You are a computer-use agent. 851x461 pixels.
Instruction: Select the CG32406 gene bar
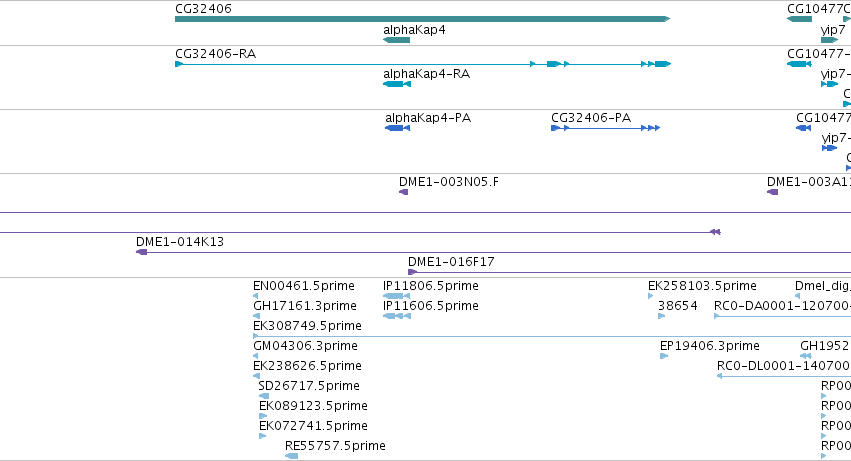pyautogui.click(x=423, y=19)
